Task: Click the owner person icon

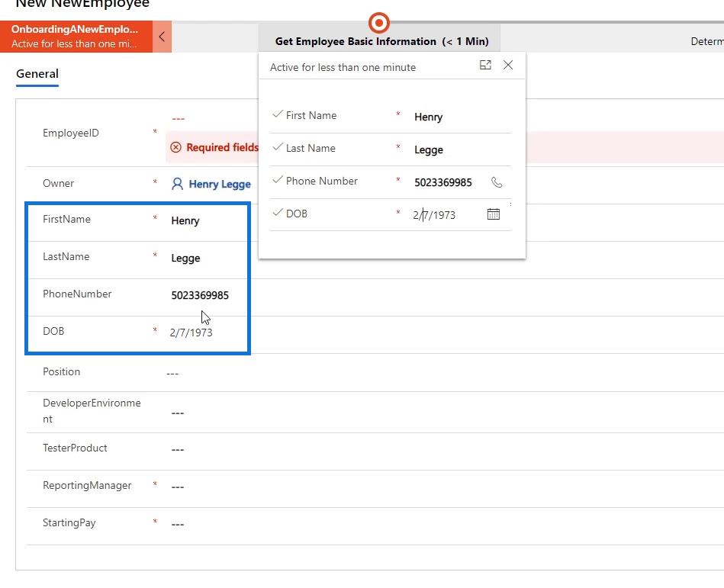Action: (x=177, y=184)
